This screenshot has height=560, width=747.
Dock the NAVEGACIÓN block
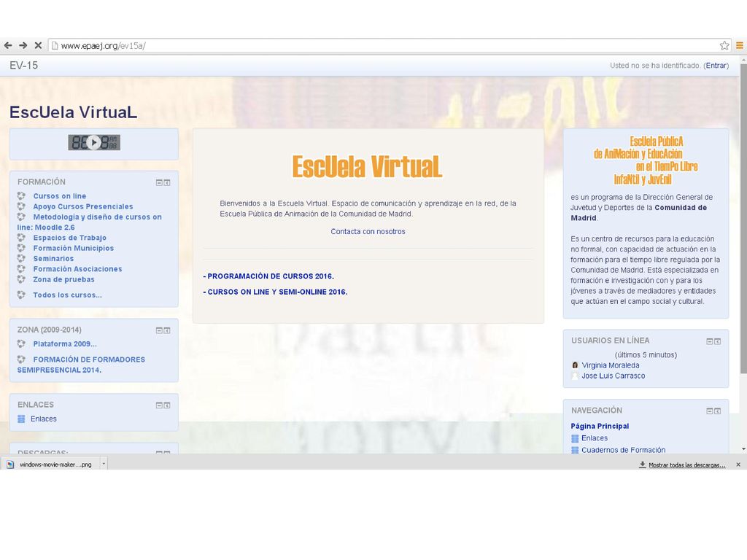coord(718,411)
